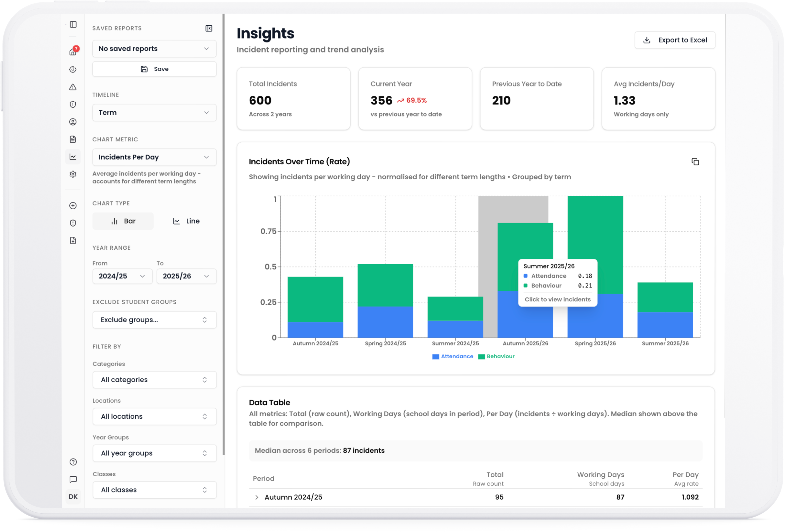Image resolution: width=785 pixels, height=532 pixels.
Task: Collapse the Saved Reports filter panel
Action: pos(209,28)
